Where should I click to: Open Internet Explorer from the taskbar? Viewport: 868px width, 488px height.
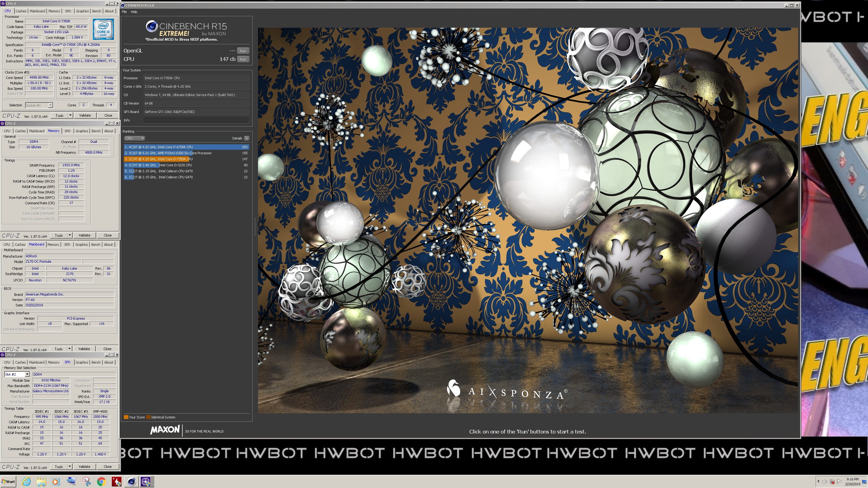tap(26, 482)
